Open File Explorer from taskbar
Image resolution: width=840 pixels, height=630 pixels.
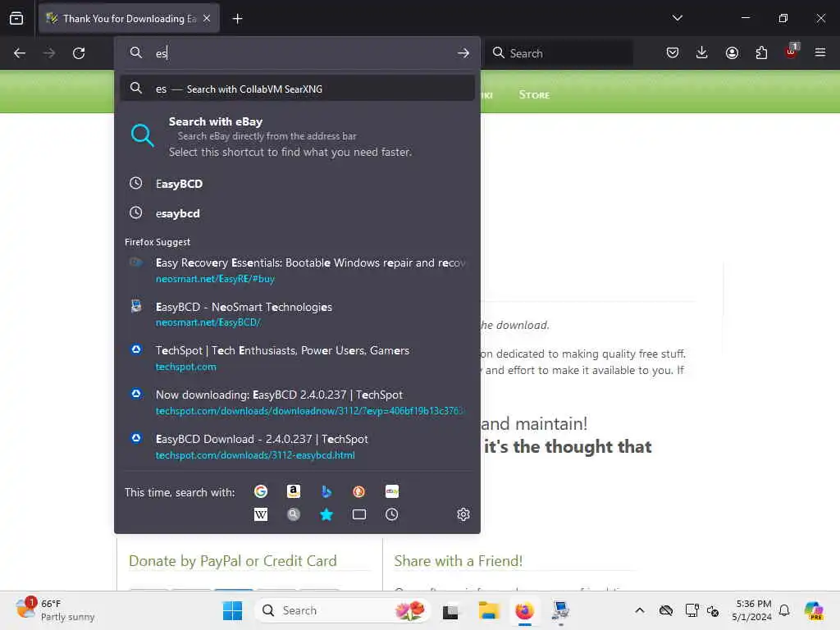pyautogui.click(x=489, y=610)
